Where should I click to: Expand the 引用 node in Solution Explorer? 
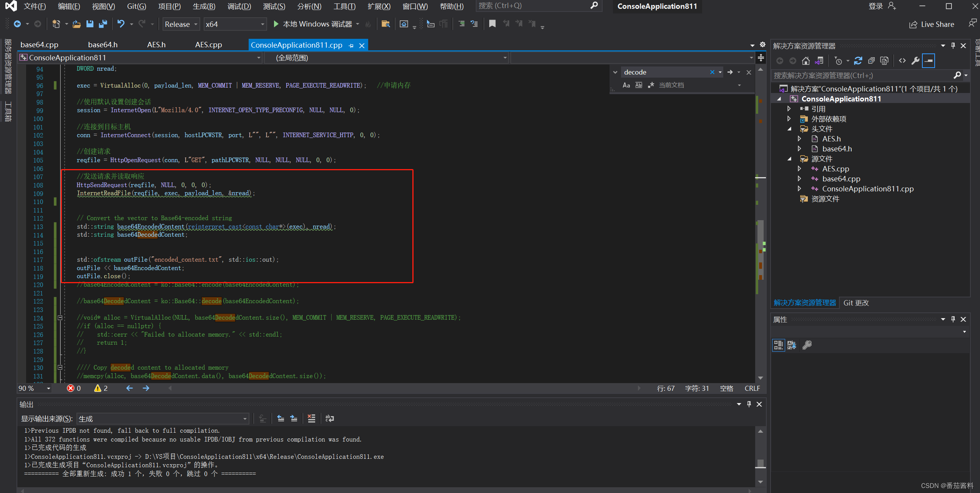click(x=789, y=109)
